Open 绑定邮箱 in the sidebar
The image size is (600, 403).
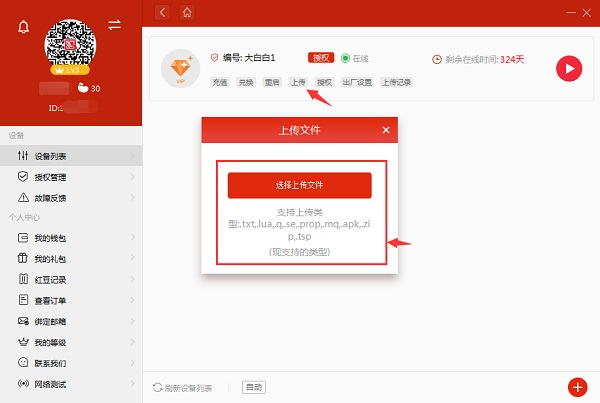(71, 321)
